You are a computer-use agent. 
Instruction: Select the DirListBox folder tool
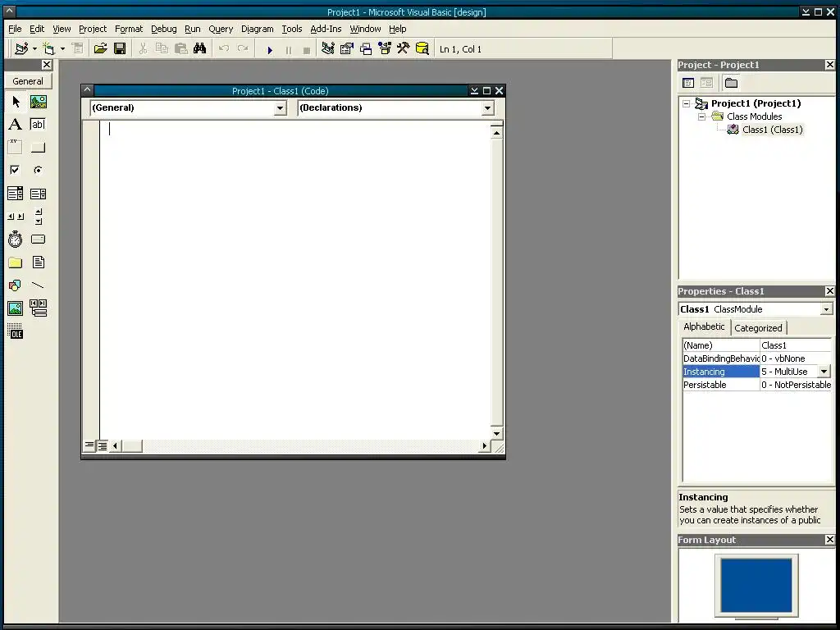tap(16, 262)
